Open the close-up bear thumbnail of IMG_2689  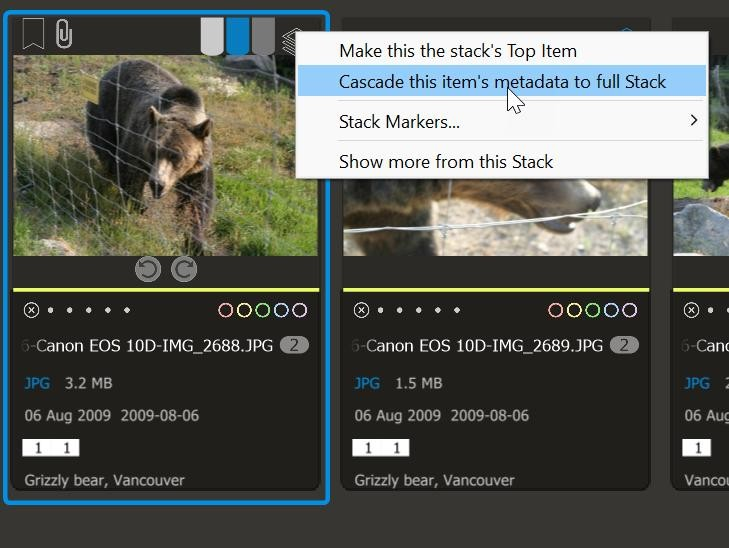point(495,218)
